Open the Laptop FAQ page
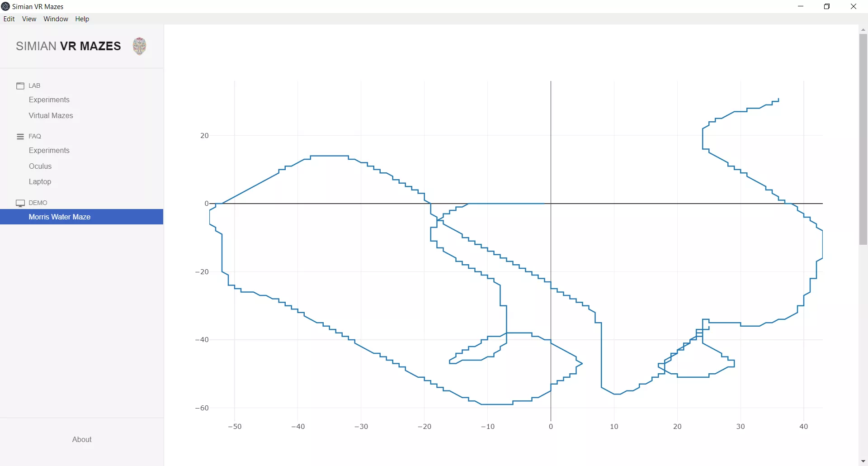This screenshot has width=868, height=466. (x=40, y=182)
